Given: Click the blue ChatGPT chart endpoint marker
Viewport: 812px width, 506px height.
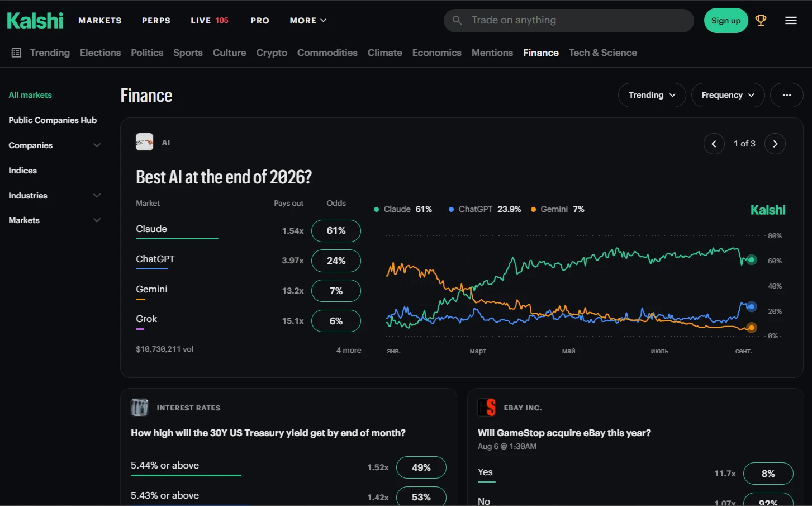Looking at the screenshot, I should point(751,306).
